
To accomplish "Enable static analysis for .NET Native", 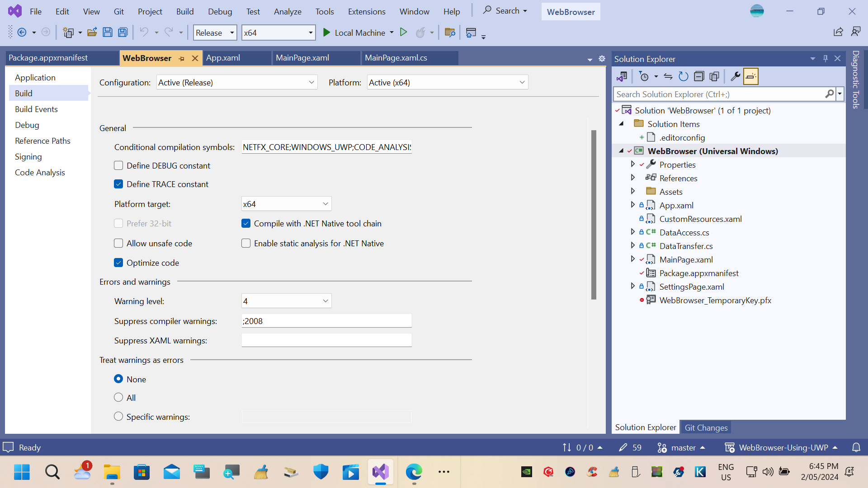I will click(x=246, y=244).
